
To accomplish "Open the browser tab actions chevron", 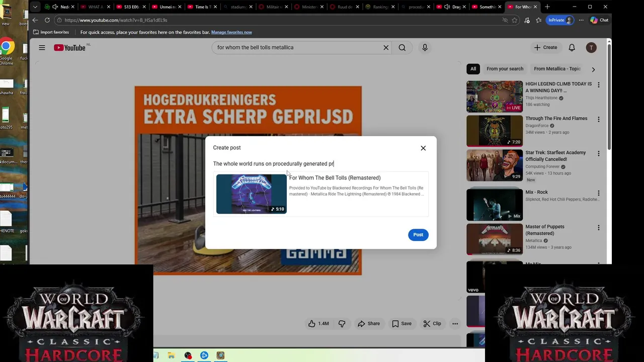I will (35, 7).
